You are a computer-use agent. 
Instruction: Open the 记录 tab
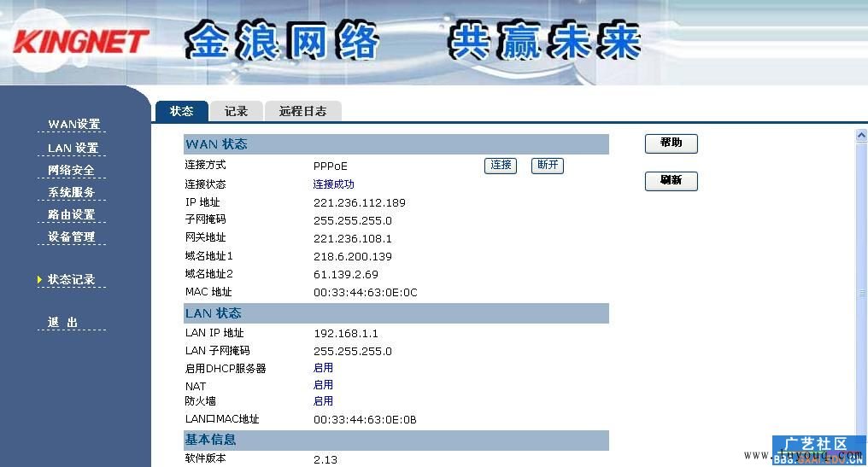tap(236, 111)
